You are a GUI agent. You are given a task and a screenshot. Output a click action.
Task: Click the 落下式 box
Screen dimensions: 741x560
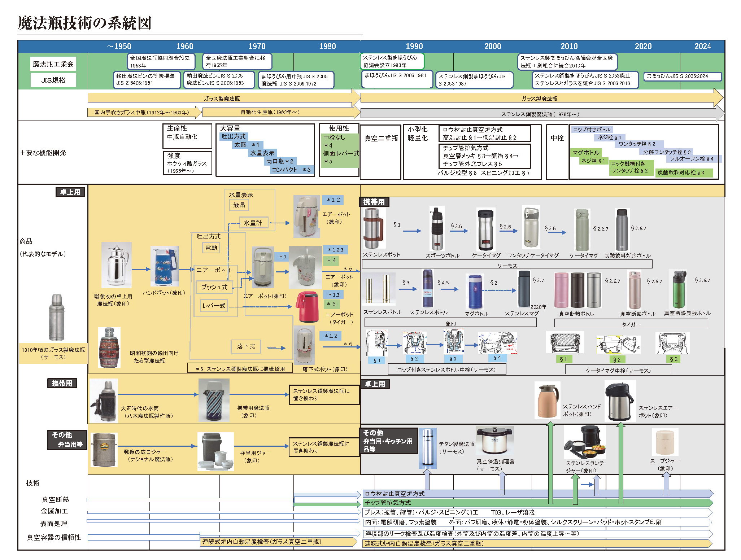[246, 346]
